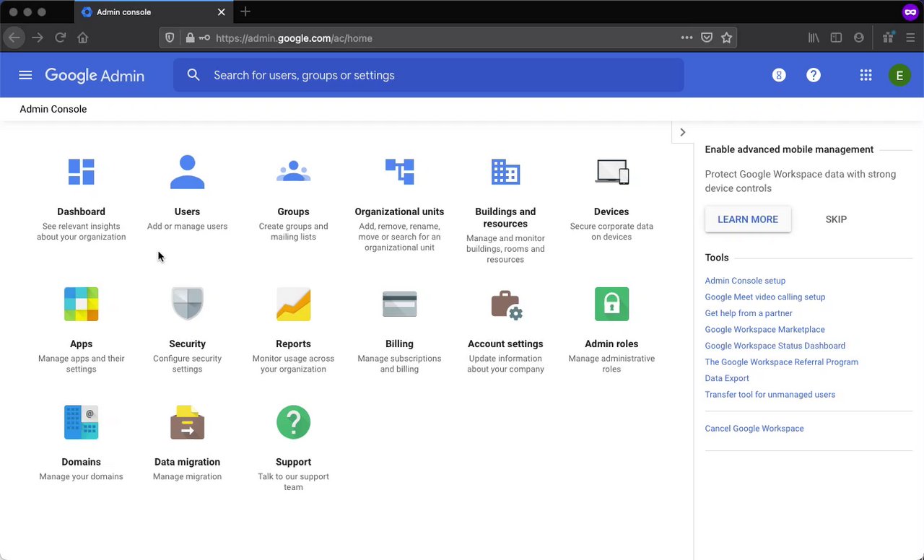
Task: Open the account avatar menu
Action: point(899,75)
